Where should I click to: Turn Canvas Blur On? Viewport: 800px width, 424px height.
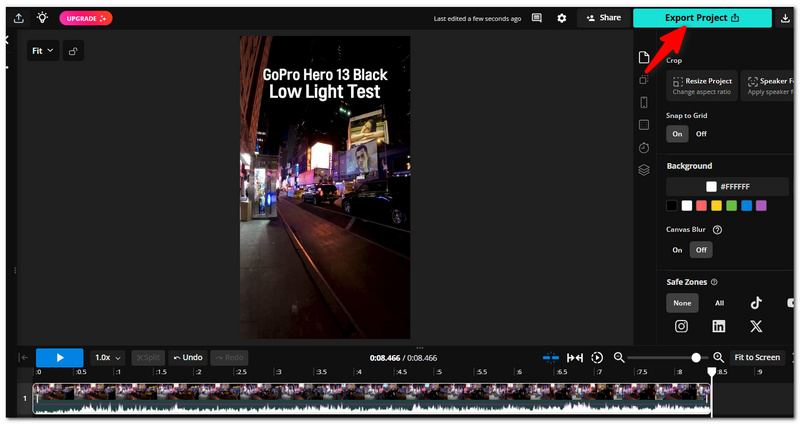click(x=677, y=250)
